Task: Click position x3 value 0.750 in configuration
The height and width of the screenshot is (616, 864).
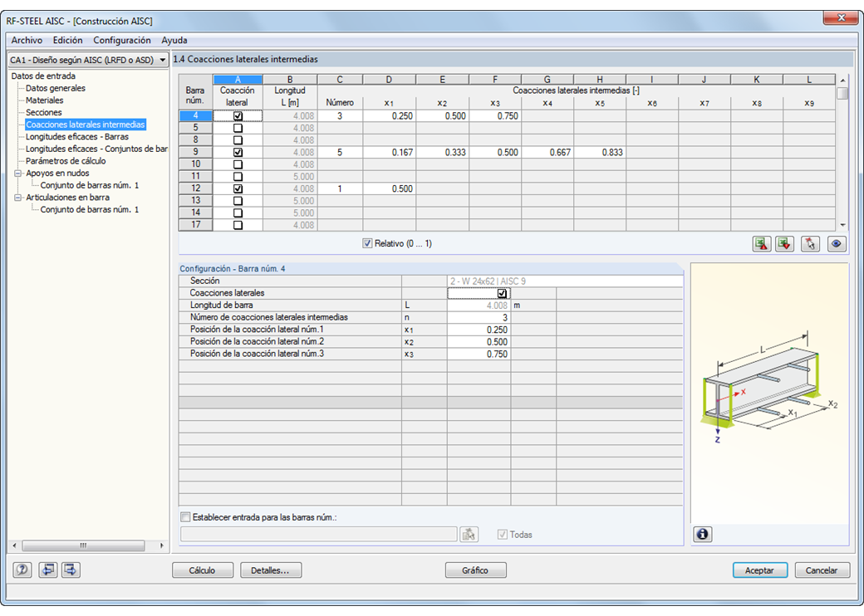Action: coord(479,354)
